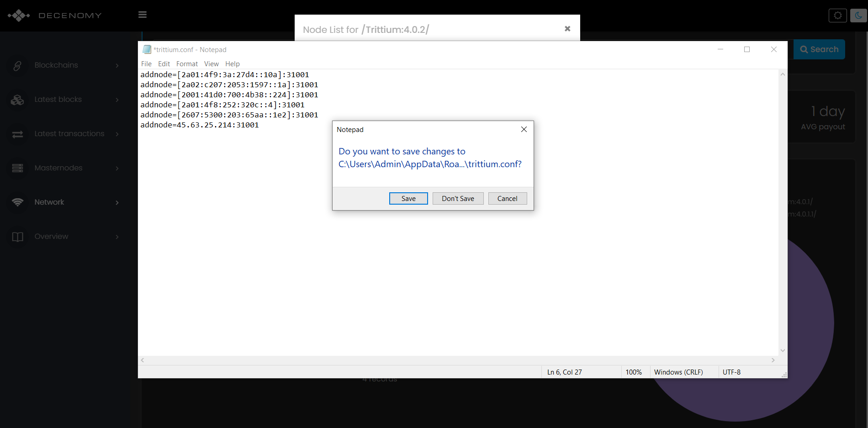Click the Notepad title bar icon
Screen dimensions: 868x428
pyautogui.click(x=147, y=49)
